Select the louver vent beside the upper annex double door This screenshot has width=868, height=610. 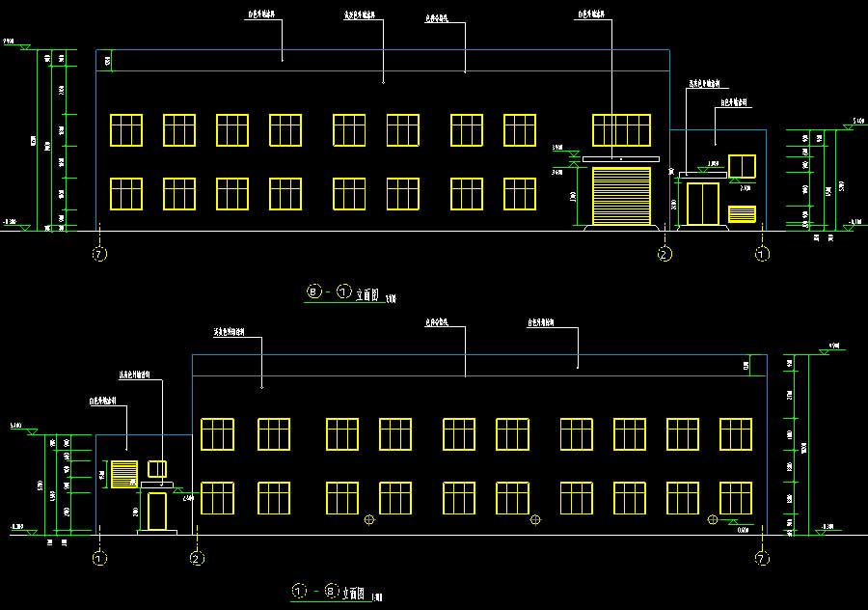[742, 214]
